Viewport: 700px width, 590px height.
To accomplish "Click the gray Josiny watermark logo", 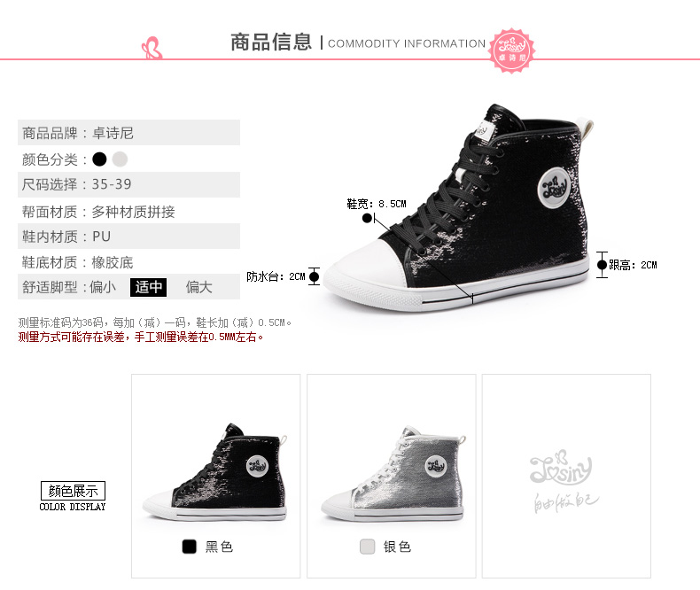I will pyautogui.click(x=564, y=482).
